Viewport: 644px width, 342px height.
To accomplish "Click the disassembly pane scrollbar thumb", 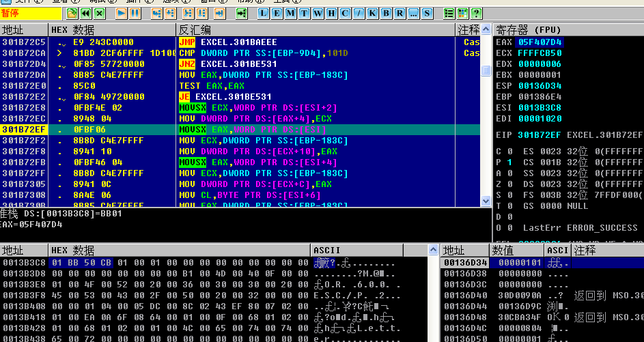I will 486,70.
